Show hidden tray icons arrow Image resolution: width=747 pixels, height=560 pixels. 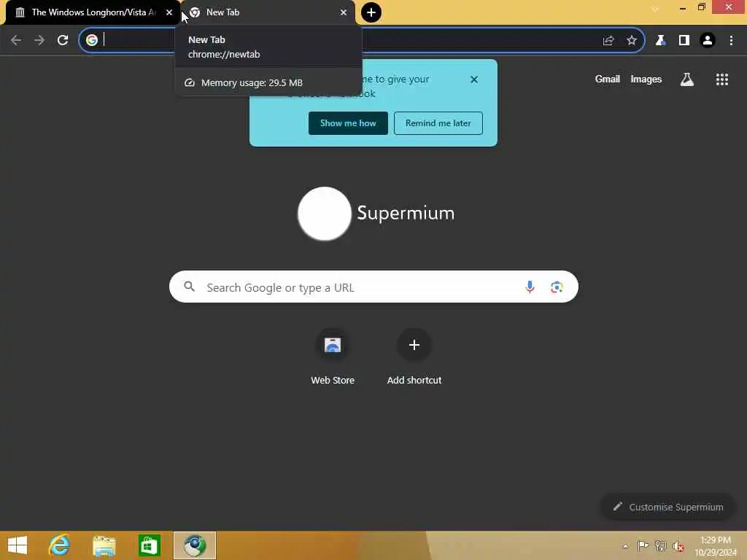coord(625,546)
